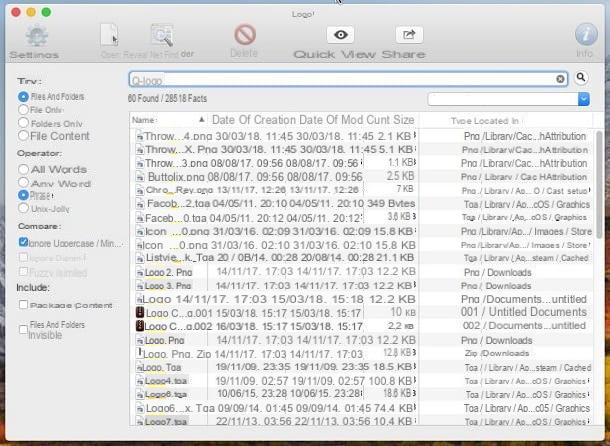Select the Faceb...0.tga 20:12 row

(x=362, y=218)
